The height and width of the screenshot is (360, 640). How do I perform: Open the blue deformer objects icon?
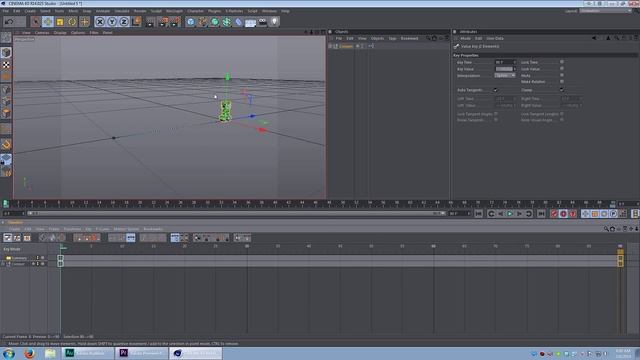(238, 22)
